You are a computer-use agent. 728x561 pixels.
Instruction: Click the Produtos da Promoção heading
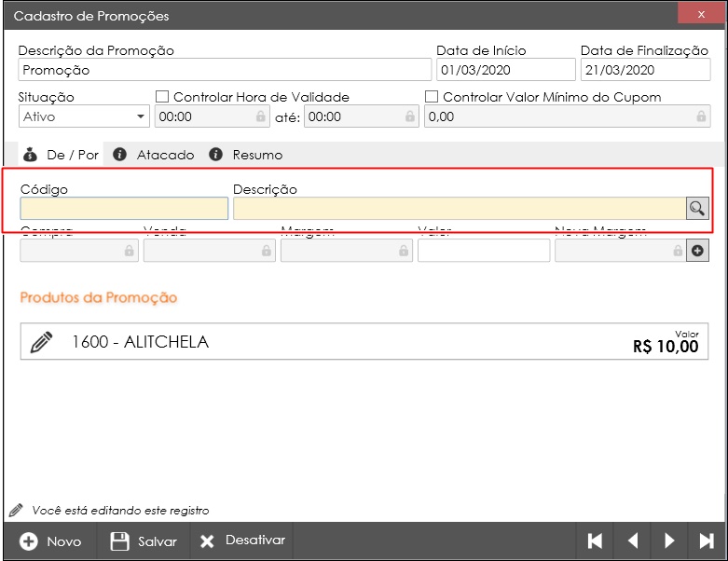pyautogui.click(x=99, y=297)
